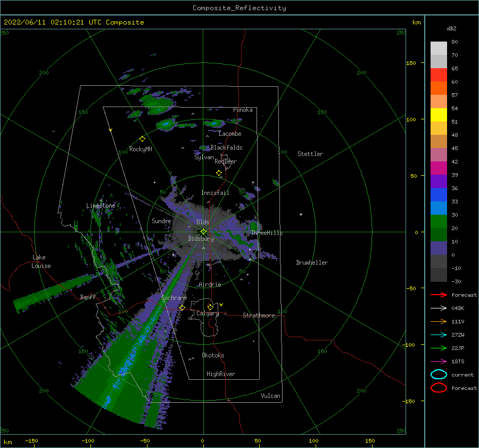Click the RockyMH label
Viewport: 479px width, 448px height.
click(141, 149)
